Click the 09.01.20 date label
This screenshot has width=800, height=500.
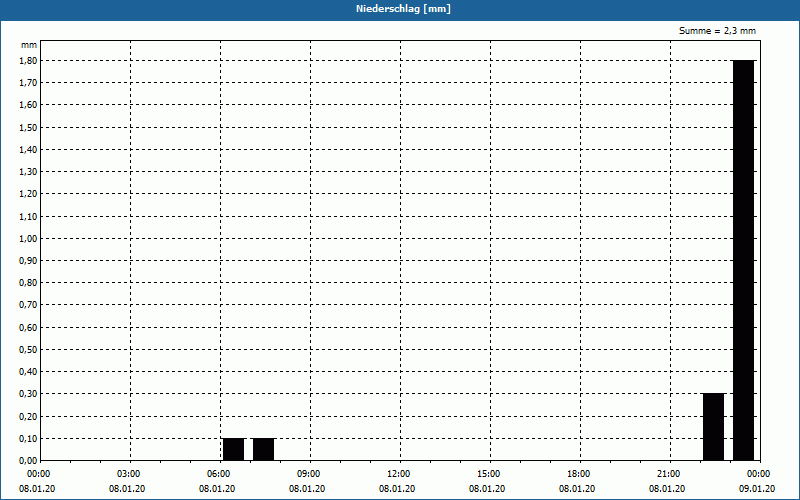pyautogui.click(x=756, y=489)
